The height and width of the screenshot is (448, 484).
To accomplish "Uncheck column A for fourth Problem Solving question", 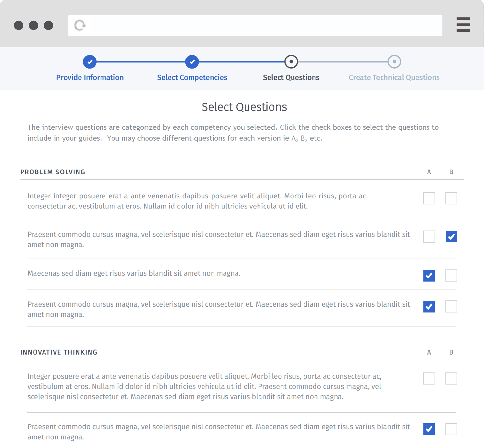I will coord(429,306).
